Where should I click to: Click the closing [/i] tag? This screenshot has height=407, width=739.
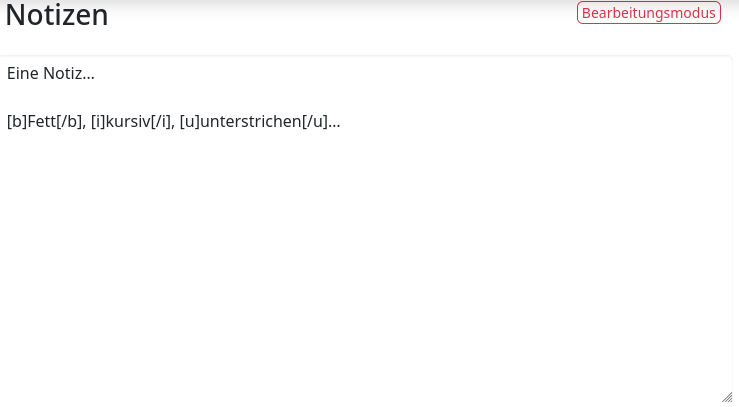[160, 122]
